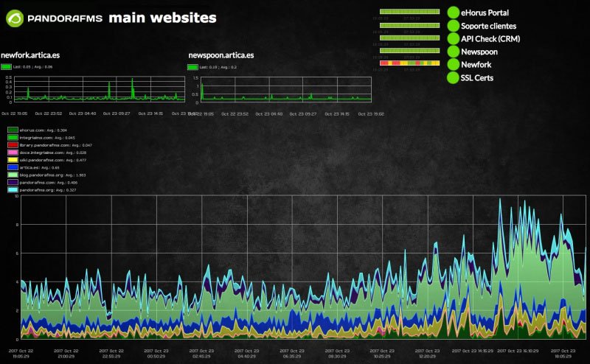
Task: Click the Newfork event history status bar
Action: [410, 63]
